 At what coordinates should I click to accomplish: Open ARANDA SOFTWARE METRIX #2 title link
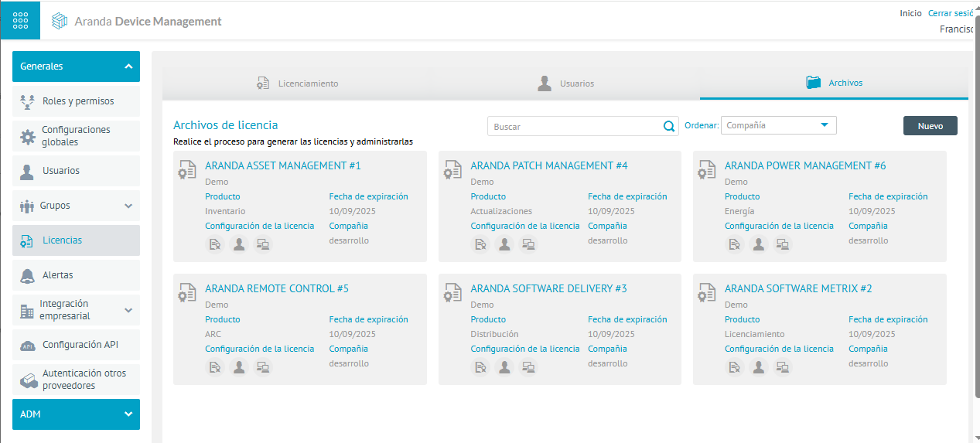pyautogui.click(x=798, y=288)
